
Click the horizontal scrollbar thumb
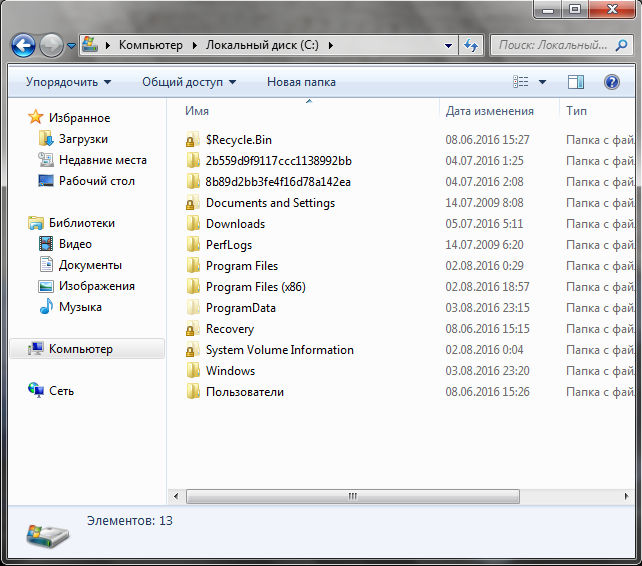click(352, 496)
